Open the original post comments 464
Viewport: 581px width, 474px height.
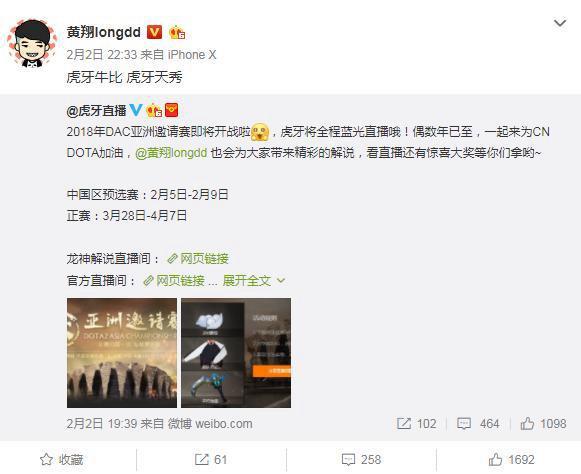(478, 424)
